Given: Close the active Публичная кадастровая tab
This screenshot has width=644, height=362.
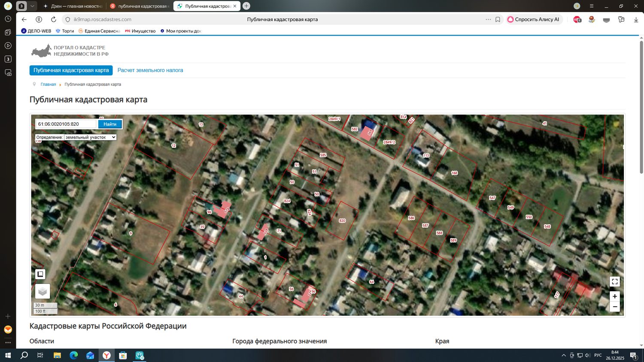Looking at the screenshot, I should [x=235, y=6].
